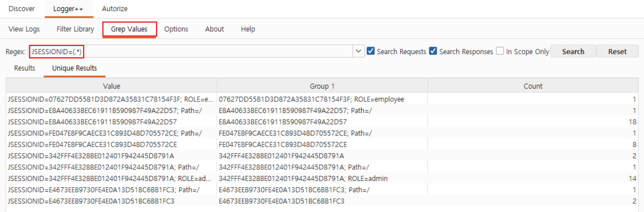
Task: Click the Reset button
Action: (617, 51)
